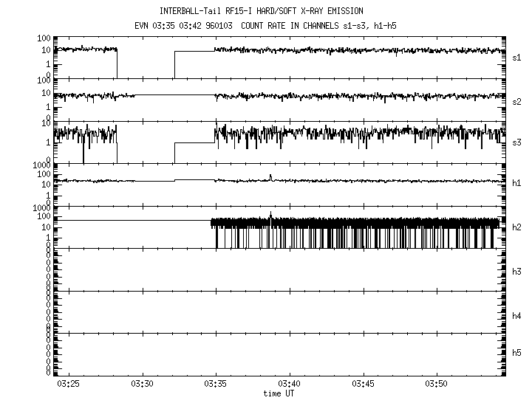Click the "time UT" axis label
Viewport: 532px width, 406px height.
pyautogui.click(x=282, y=393)
